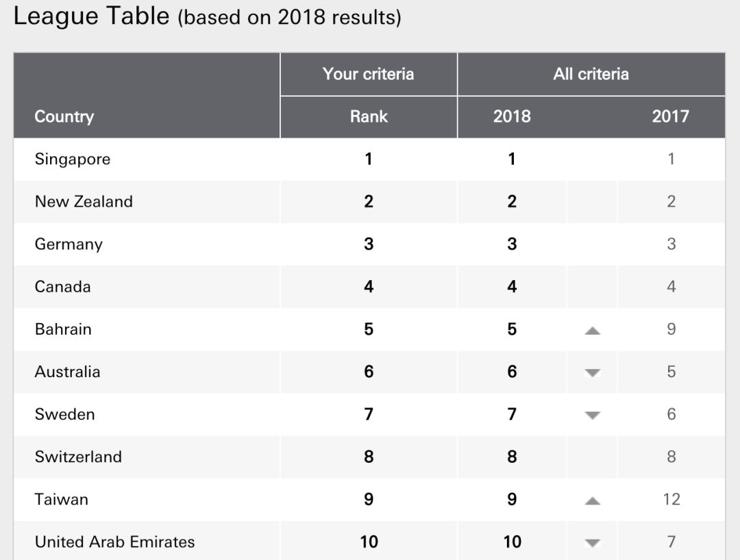Image resolution: width=740 pixels, height=560 pixels.
Task: Select the All criteria header
Action: (x=591, y=74)
